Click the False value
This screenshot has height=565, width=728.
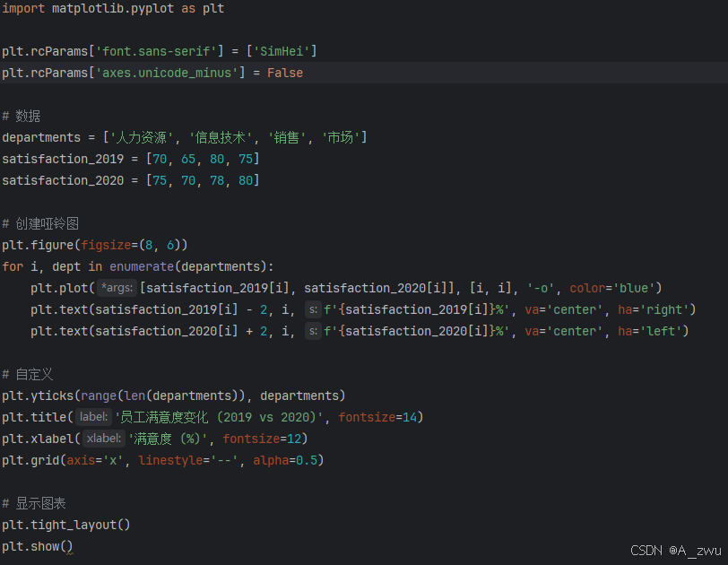[x=285, y=73]
